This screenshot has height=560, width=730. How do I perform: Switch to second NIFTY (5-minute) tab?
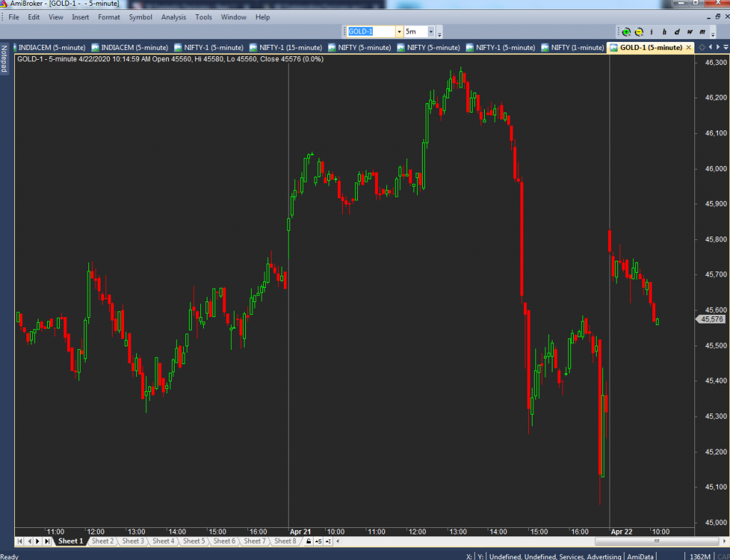point(428,48)
